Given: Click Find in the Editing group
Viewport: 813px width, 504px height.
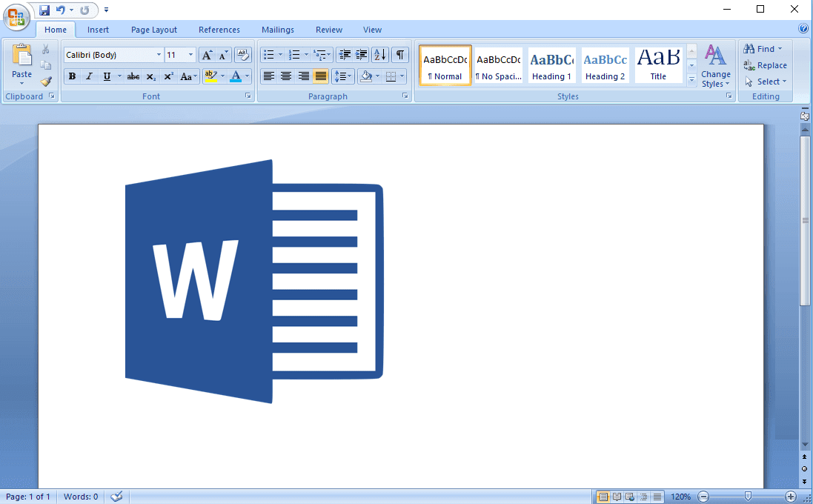Looking at the screenshot, I should tap(763, 49).
